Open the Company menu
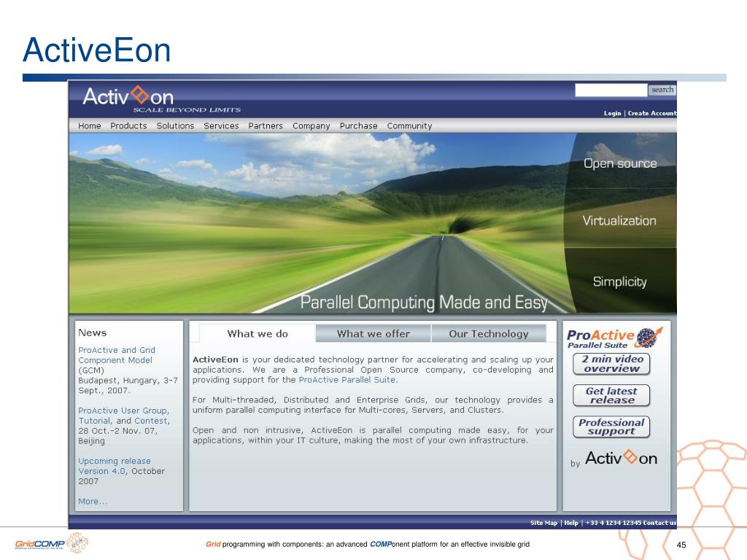This screenshot has height=560, width=747. click(x=311, y=125)
